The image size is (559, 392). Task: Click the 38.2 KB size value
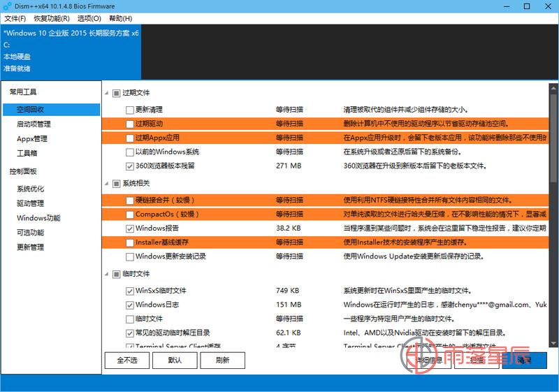pos(289,228)
